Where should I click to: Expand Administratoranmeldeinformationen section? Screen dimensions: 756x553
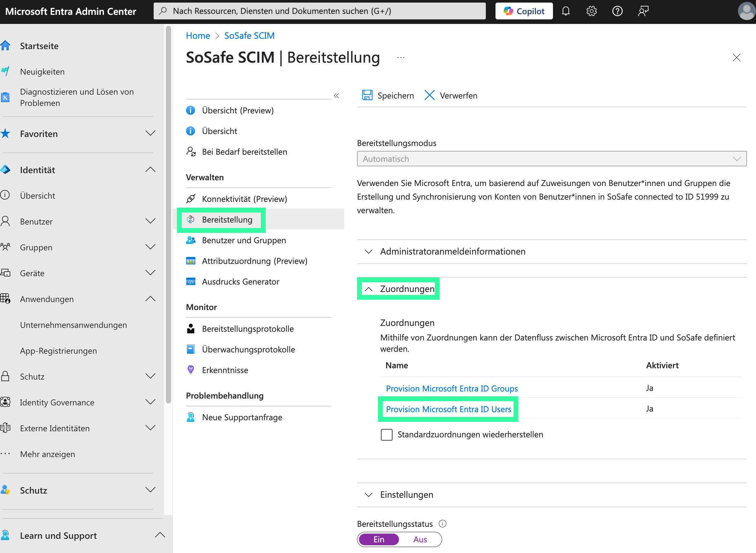point(452,251)
